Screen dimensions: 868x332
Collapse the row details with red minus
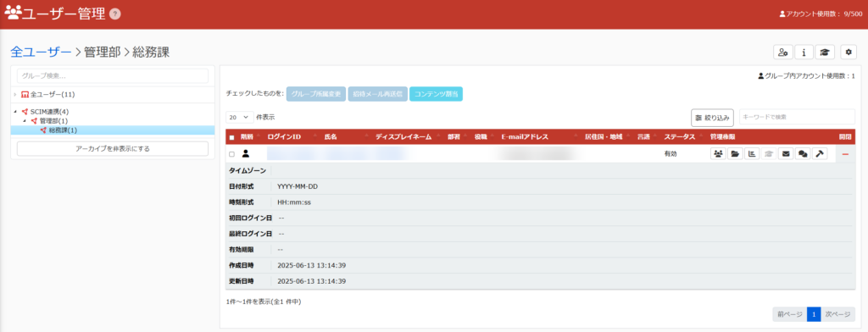(845, 154)
